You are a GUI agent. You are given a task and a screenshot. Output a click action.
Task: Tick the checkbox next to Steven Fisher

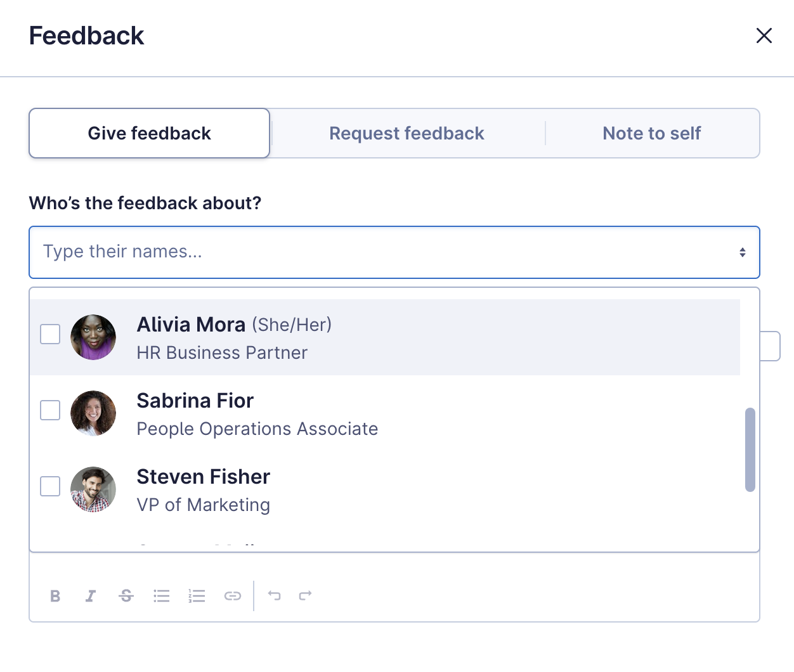tap(50, 486)
